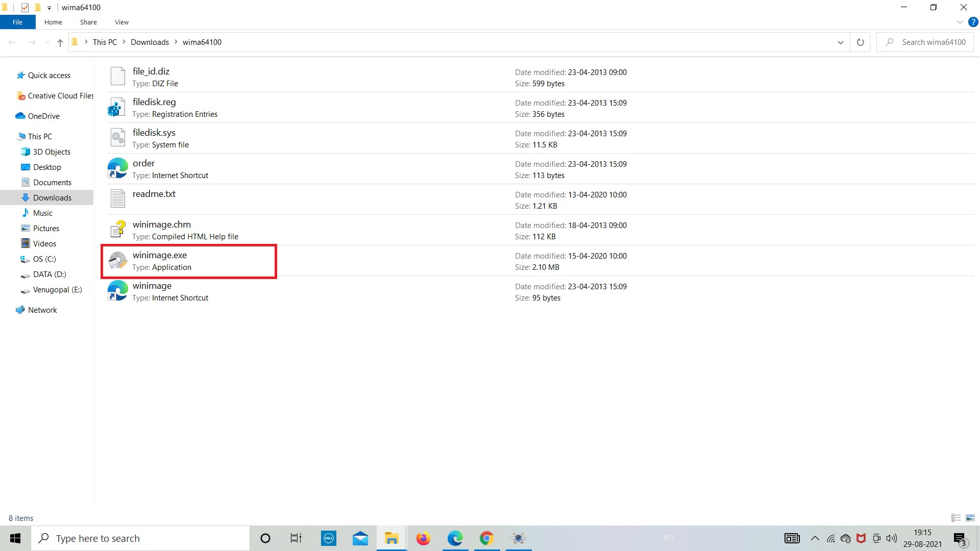Launch Microsoft Edge from taskbar
Image resolution: width=980 pixels, height=551 pixels.
(x=455, y=538)
